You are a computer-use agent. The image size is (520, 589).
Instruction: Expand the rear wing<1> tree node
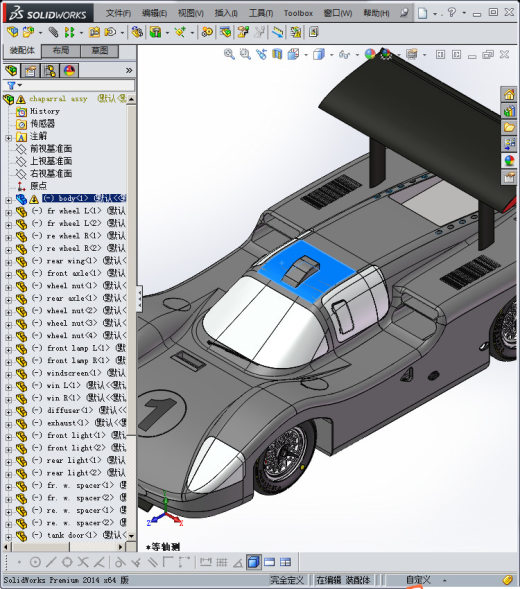tap(8, 262)
